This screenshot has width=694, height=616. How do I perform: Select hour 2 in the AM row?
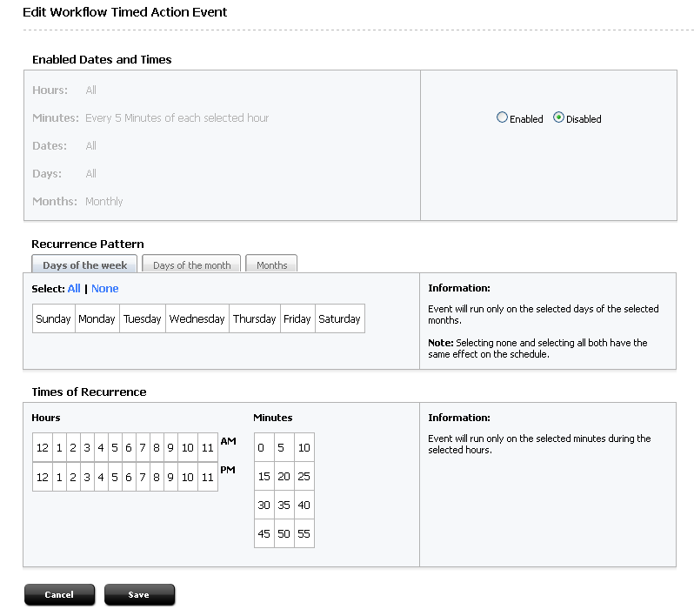(73, 448)
